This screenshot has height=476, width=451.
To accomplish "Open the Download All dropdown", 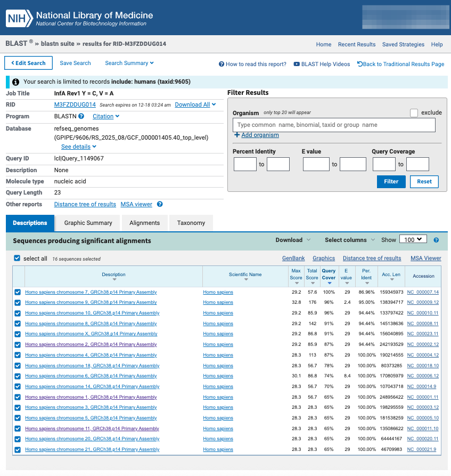I will (195, 104).
